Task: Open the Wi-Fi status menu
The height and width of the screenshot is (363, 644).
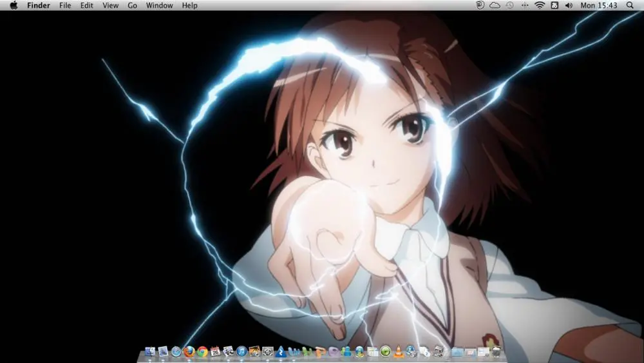Action: click(540, 5)
